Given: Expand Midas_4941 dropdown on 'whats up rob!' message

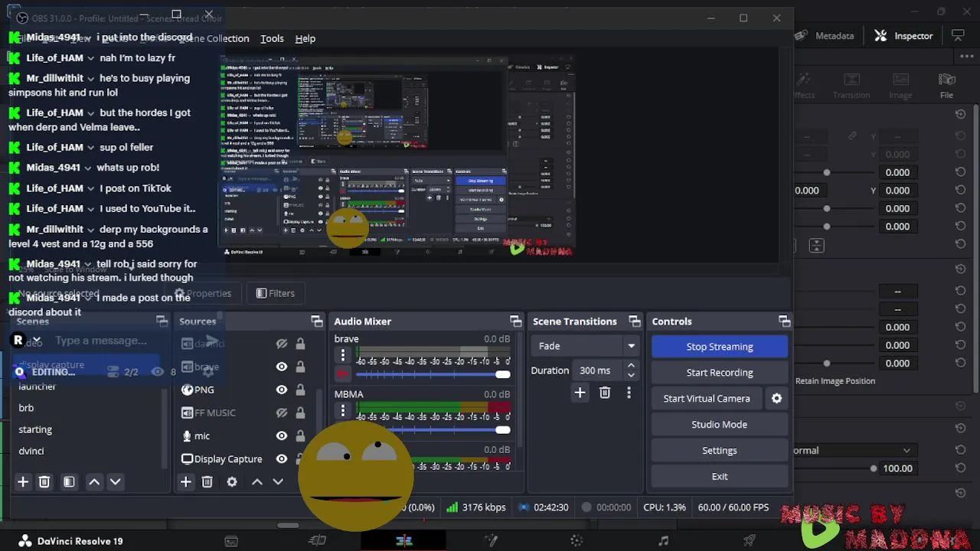Looking at the screenshot, I should (x=87, y=168).
